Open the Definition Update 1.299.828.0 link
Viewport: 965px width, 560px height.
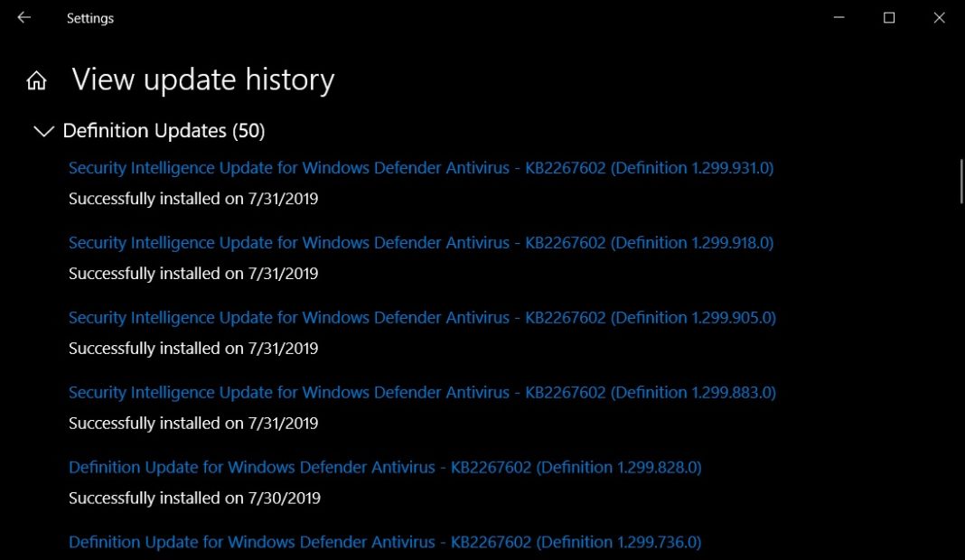pos(387,467)
